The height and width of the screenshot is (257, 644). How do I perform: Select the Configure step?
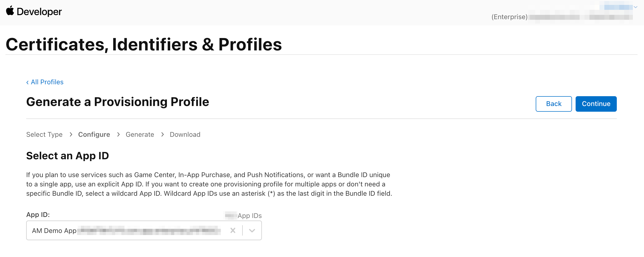[x=94, y=135]
